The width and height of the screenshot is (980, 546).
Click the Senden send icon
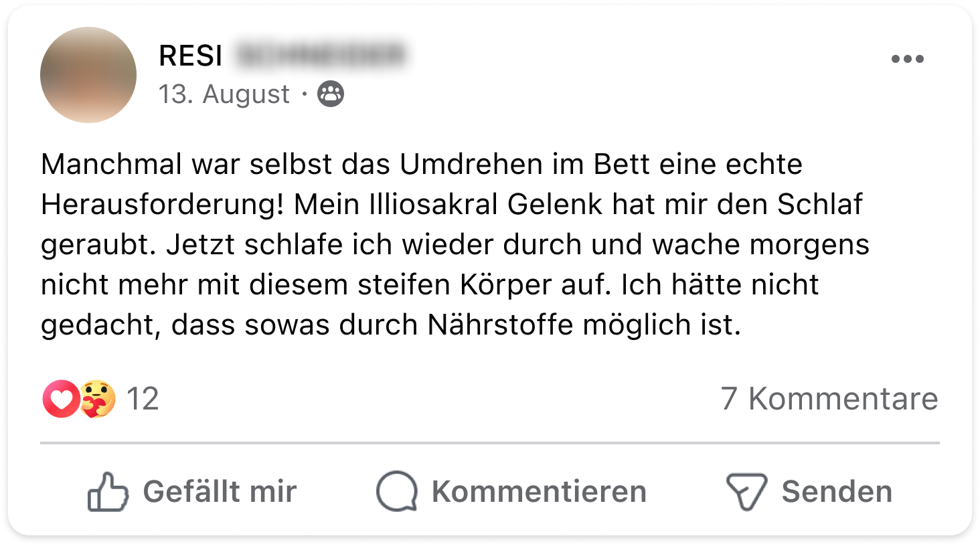(746, 492)
